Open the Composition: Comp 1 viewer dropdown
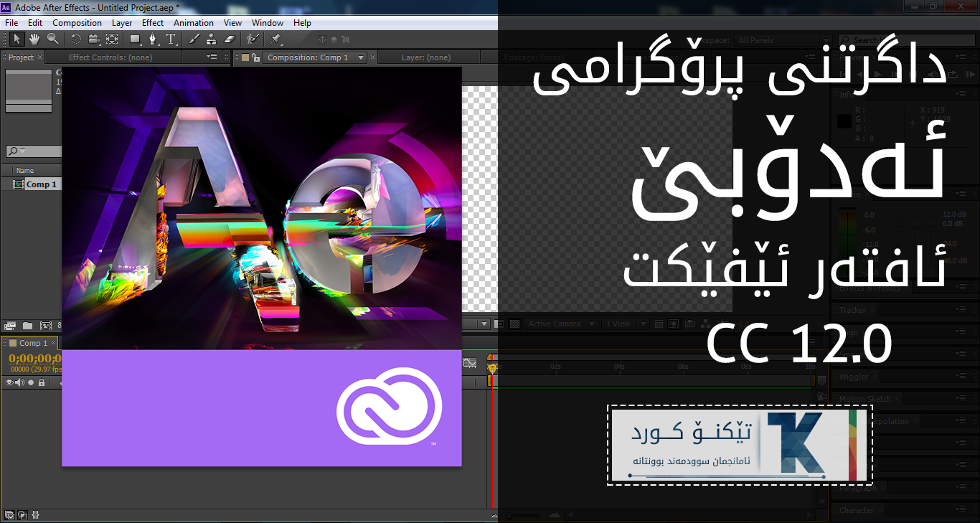Image resolution: width=980 pixels, height=523 pixels. (x=361, y=57)
